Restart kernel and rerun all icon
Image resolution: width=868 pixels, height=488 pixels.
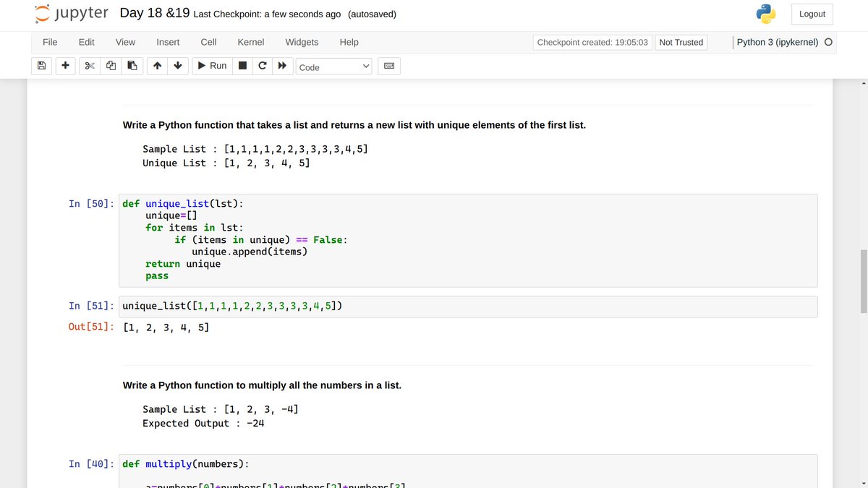point(283,66)
